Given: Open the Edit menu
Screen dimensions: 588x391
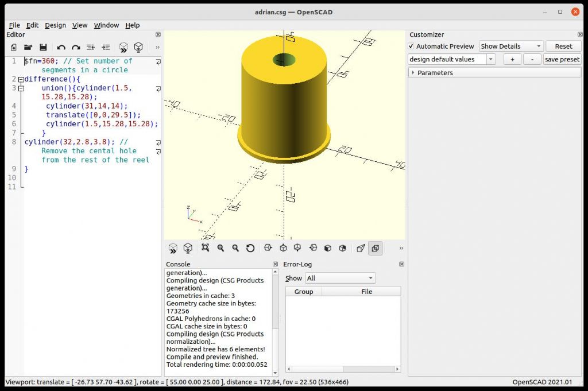Looking at the screenshot, I should (x=32, y=25).
